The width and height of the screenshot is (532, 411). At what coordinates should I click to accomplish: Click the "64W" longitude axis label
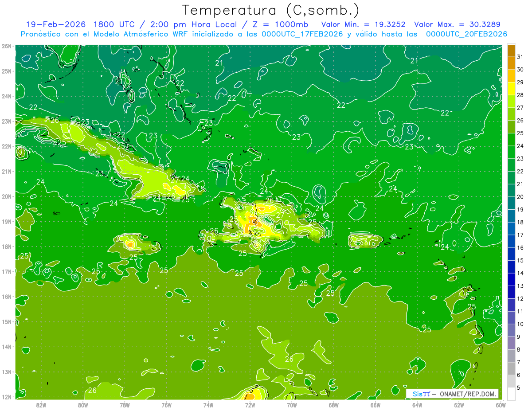[x=417, y=404]
